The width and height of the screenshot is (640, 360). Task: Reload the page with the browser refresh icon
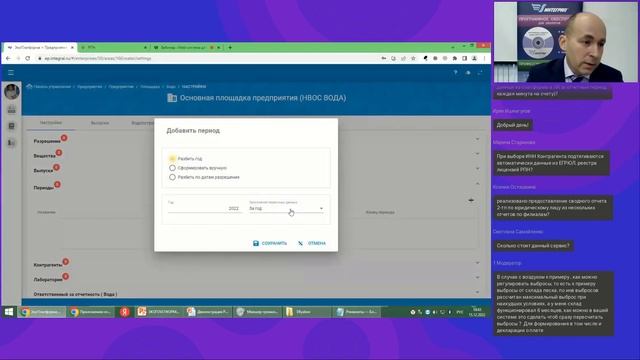(x=27, y=58)
